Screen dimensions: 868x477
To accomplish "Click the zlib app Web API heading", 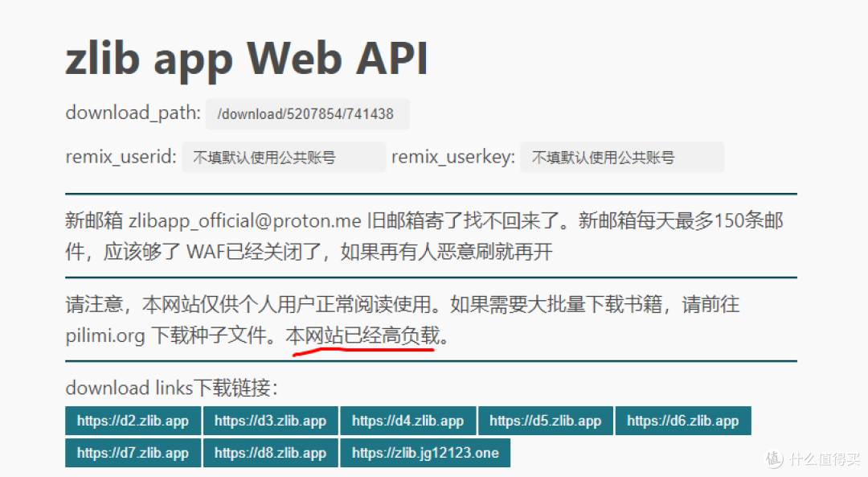I will point(247,59).
